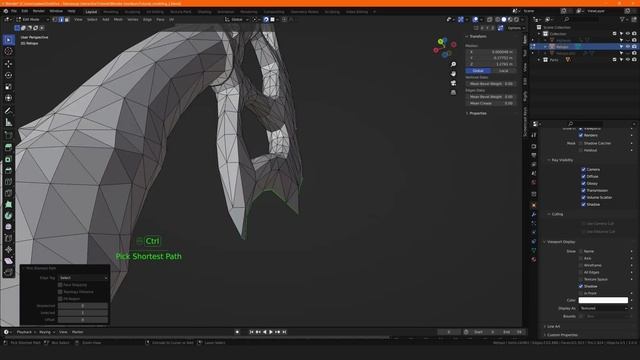Select the Shear tool
The width and height of the screenshot is (640, 360).
point(8,261)
